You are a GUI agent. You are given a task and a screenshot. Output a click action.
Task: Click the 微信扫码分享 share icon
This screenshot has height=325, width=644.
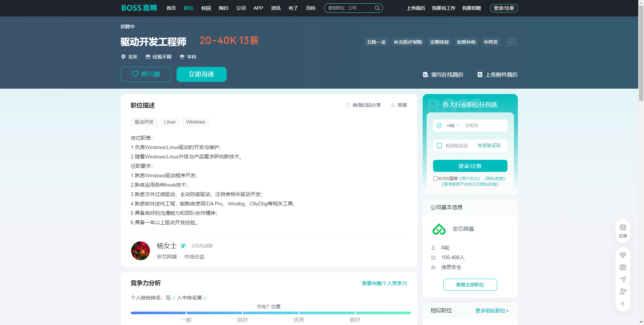tap(348, 105)
